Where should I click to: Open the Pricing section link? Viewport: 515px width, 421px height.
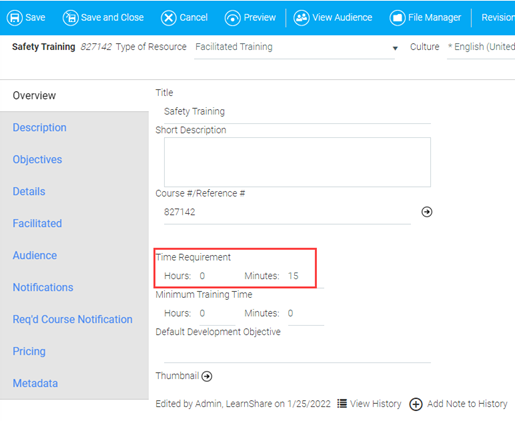click(29, 351)
